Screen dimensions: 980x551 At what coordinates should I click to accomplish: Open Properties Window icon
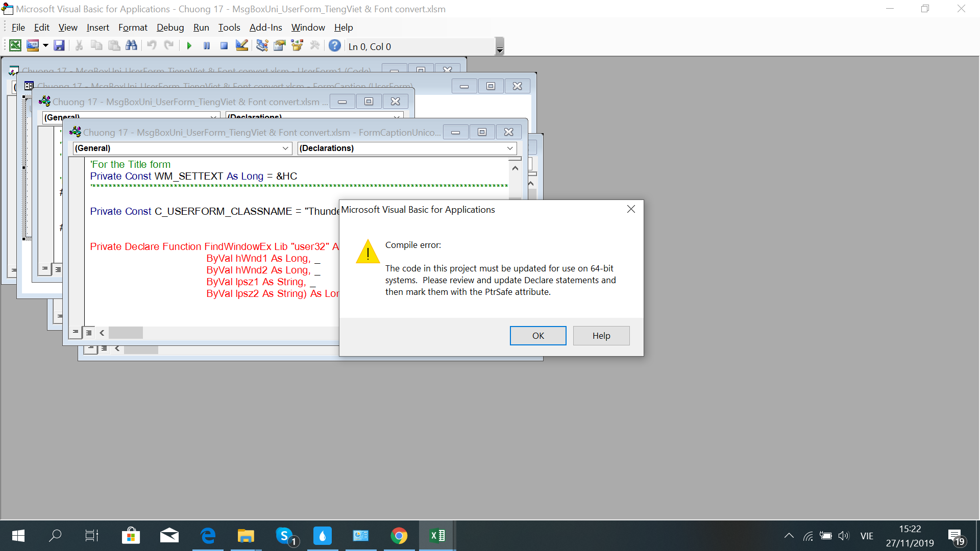[x=279, y=46]
